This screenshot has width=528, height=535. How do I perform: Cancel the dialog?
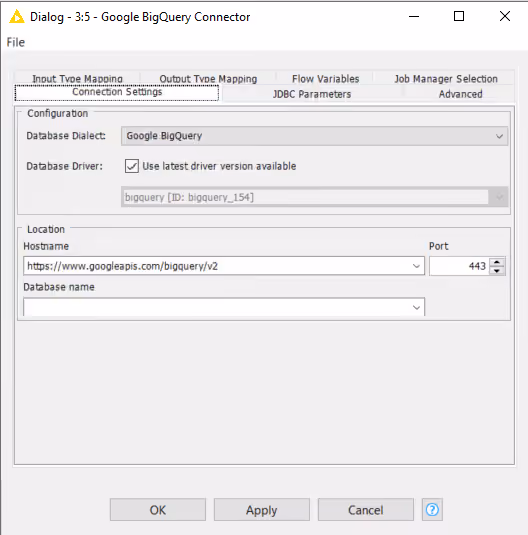pyautogui.click(x=366, y=510)
